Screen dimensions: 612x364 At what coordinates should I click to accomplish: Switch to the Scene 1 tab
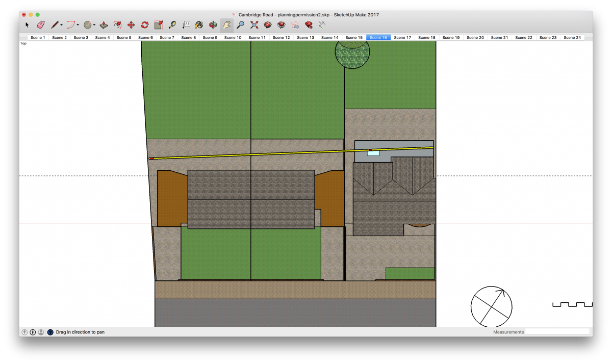point(38,37)
